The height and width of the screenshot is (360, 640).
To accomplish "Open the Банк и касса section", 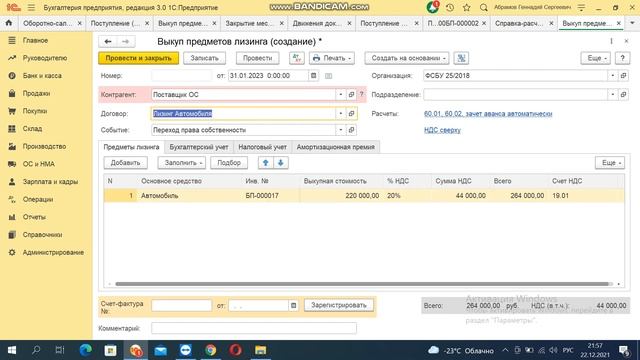I will click(x=42, y=76).
